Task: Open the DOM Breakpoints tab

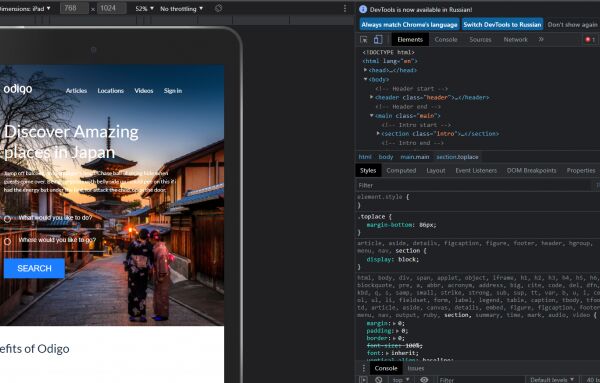Action: click(x=532, y=170)
